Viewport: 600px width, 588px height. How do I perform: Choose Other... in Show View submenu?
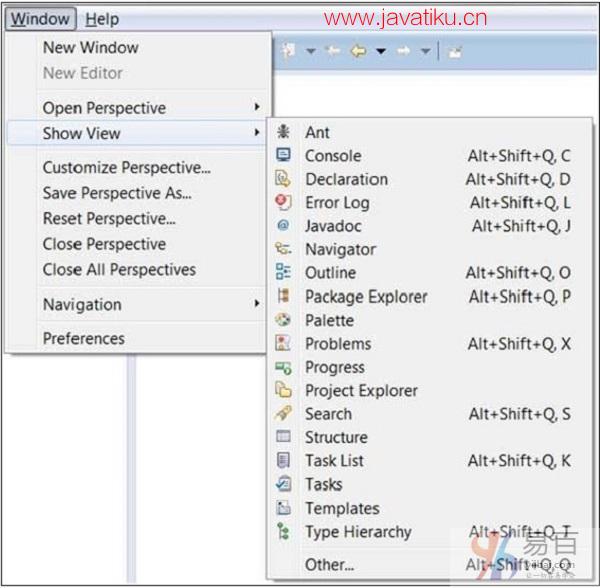coord(429,564)
